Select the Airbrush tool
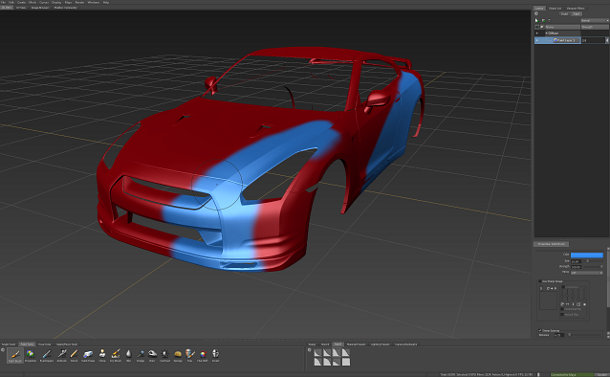Viewport: 610px width, 377px height. [x=62, y=355]
